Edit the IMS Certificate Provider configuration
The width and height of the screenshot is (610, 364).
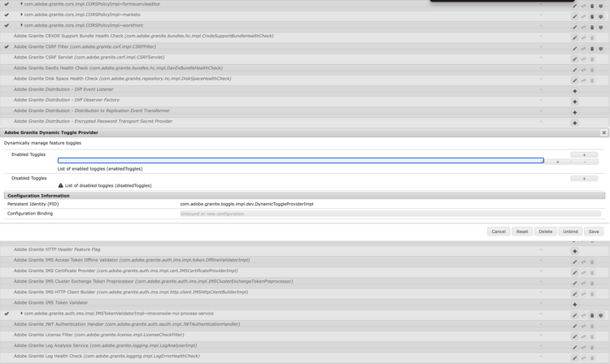574,272
